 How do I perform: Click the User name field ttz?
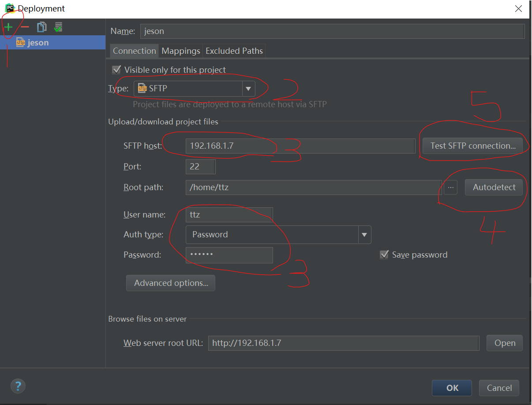(229, 215)
